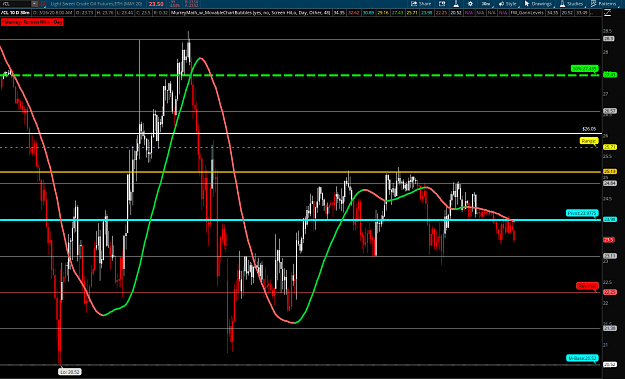Click the O: 23.73 open value

coord(85,13)
